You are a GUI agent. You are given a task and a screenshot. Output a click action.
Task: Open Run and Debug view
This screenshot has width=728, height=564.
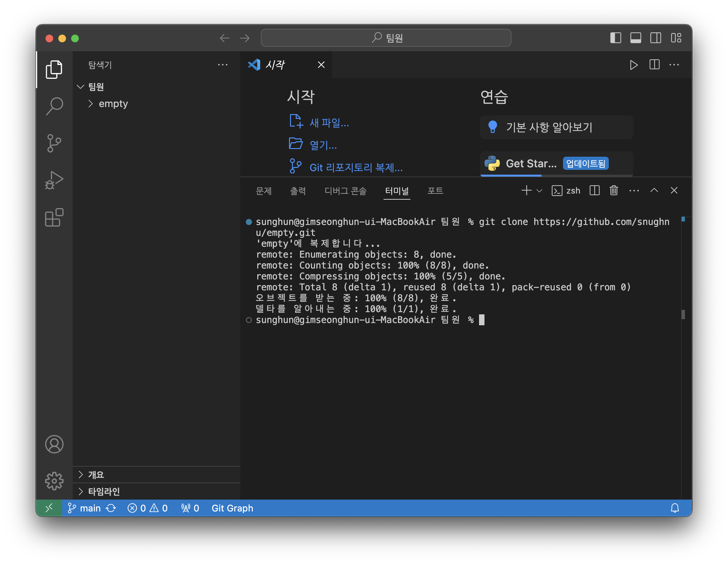[x=54, y=180]
